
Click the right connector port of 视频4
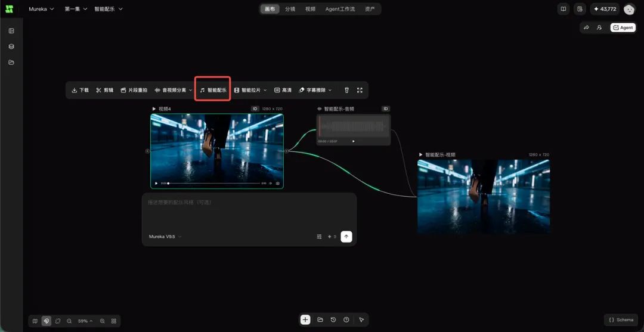(x=287, y=151)
